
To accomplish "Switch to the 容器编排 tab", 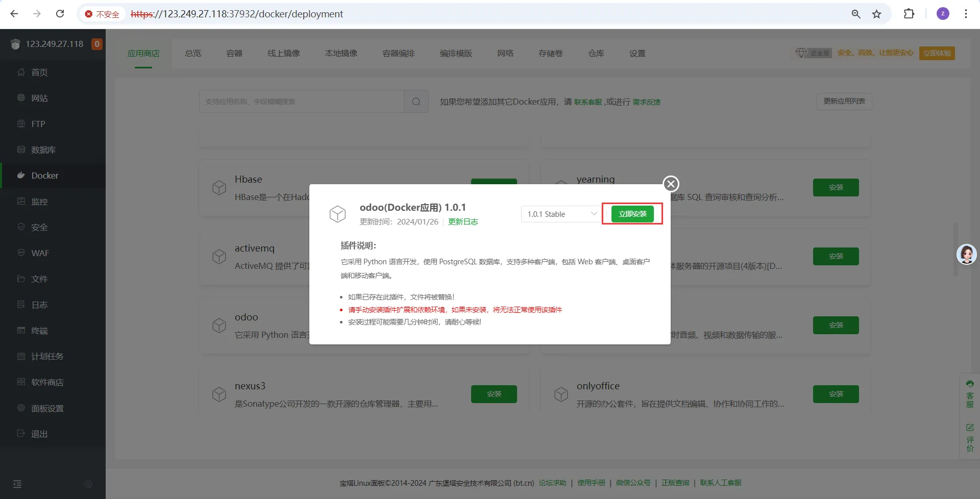I will 399,54.
